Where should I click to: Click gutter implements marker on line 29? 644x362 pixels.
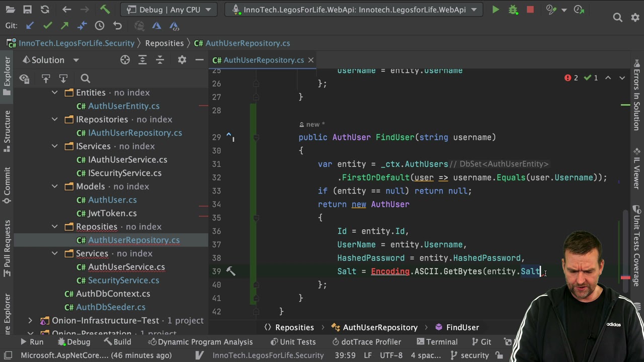(x=230, y=137)
